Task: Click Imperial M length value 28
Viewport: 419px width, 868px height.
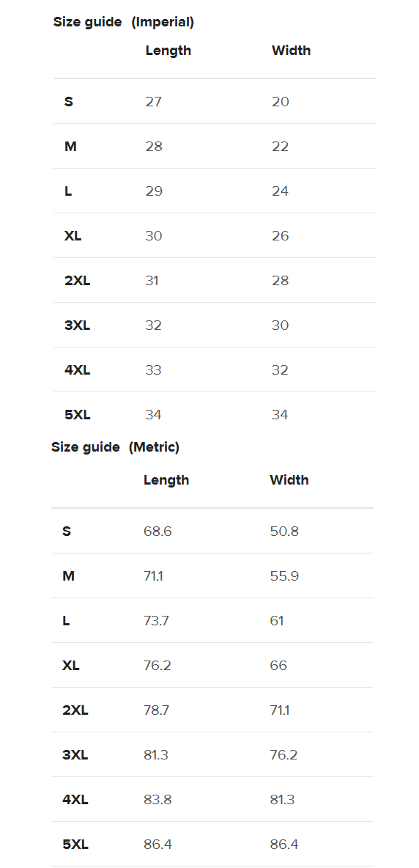Action: [155, 146]
